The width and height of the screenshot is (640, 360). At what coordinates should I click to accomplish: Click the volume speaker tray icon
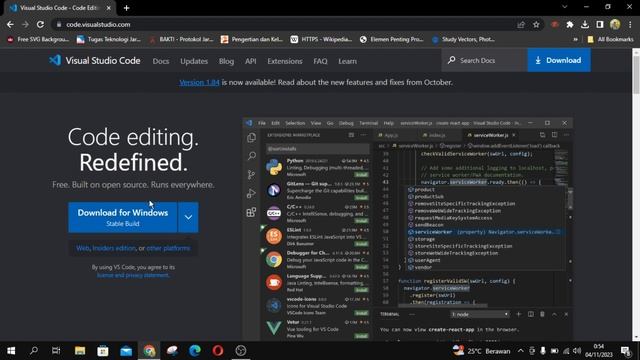coord(577,351)
